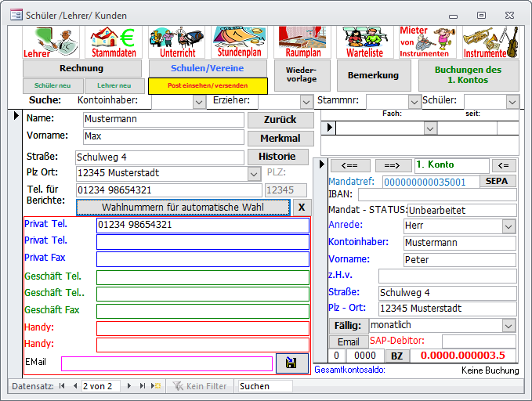Click the Historie button
The height and width of the screenshot is (401, 532).
(x=280, y=156)
